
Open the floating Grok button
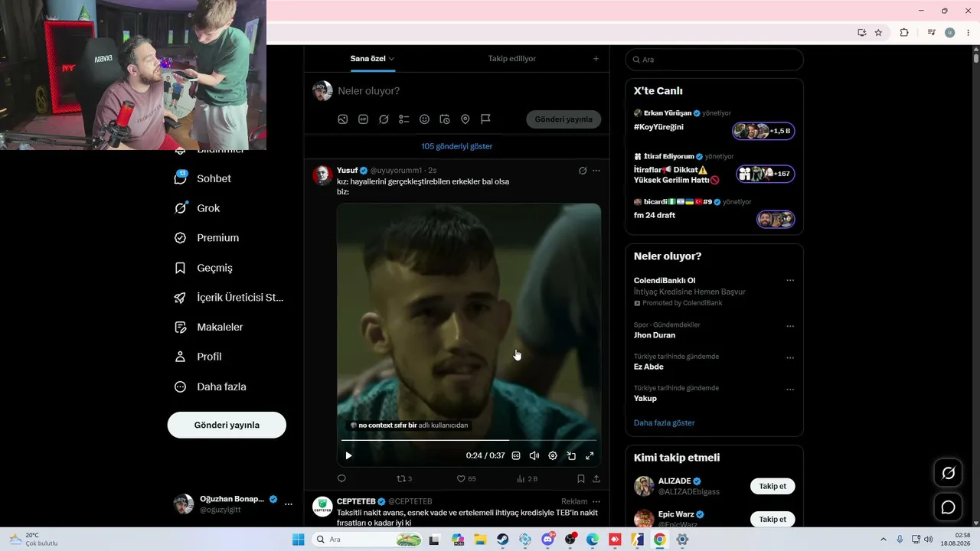(x=948, y=474)
